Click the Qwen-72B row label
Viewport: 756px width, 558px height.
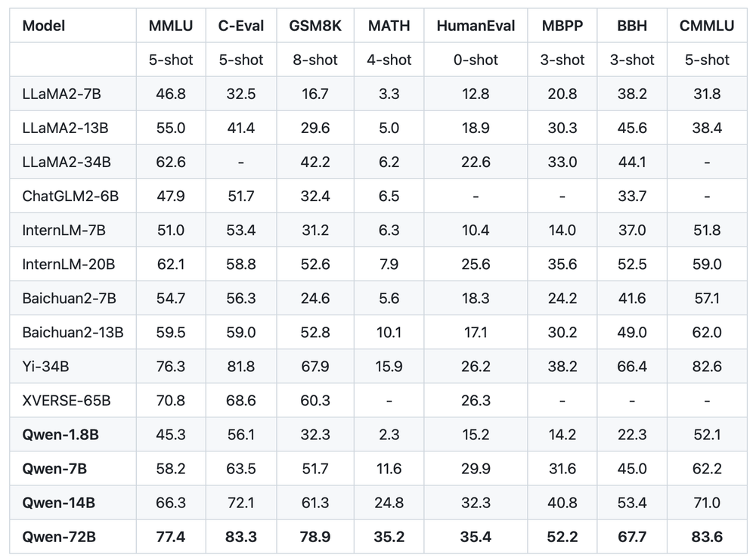point(59,537)
